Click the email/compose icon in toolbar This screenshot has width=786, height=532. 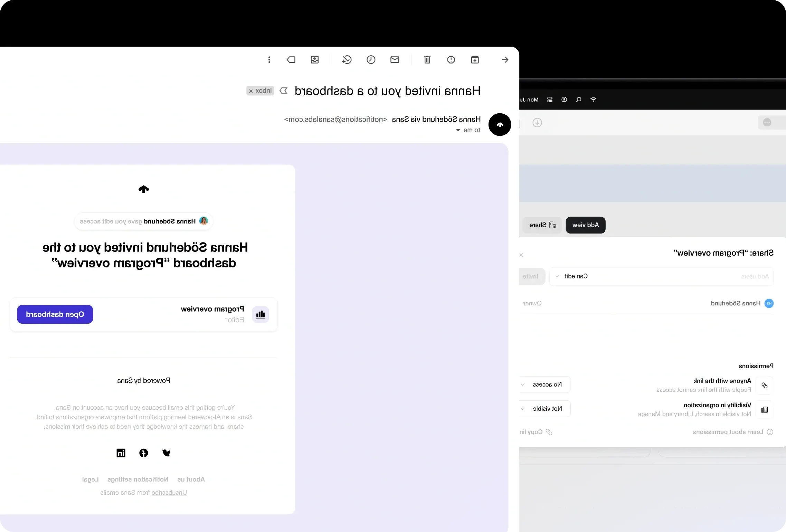coord(395,59)
